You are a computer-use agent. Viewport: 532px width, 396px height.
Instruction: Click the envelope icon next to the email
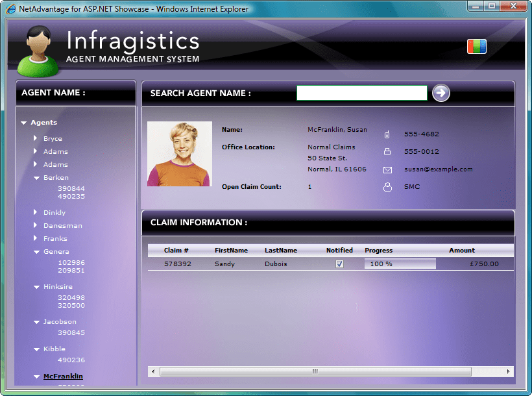click(x=387, y=169)
